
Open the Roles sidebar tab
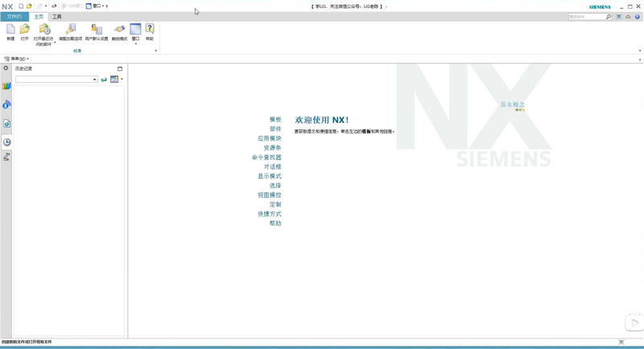[x=6, y=158]
